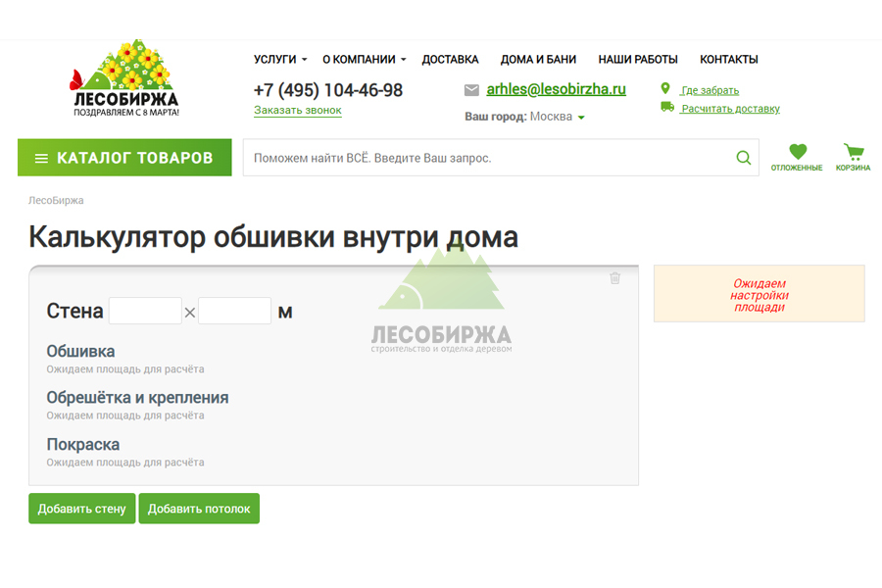Click Расчитать доставку link
Screen dimensions: 882x588
pos(730,109)
